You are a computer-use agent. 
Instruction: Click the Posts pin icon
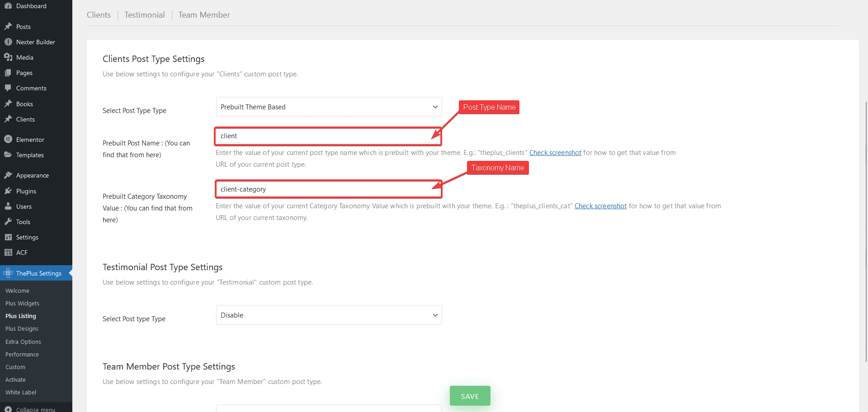pyautogui.click(x=8, y=27)
